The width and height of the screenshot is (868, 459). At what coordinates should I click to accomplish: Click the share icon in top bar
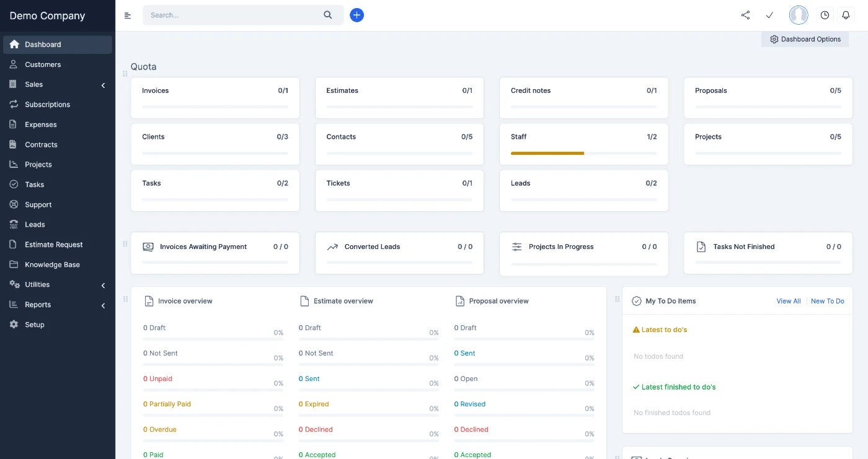pos(745,15)
